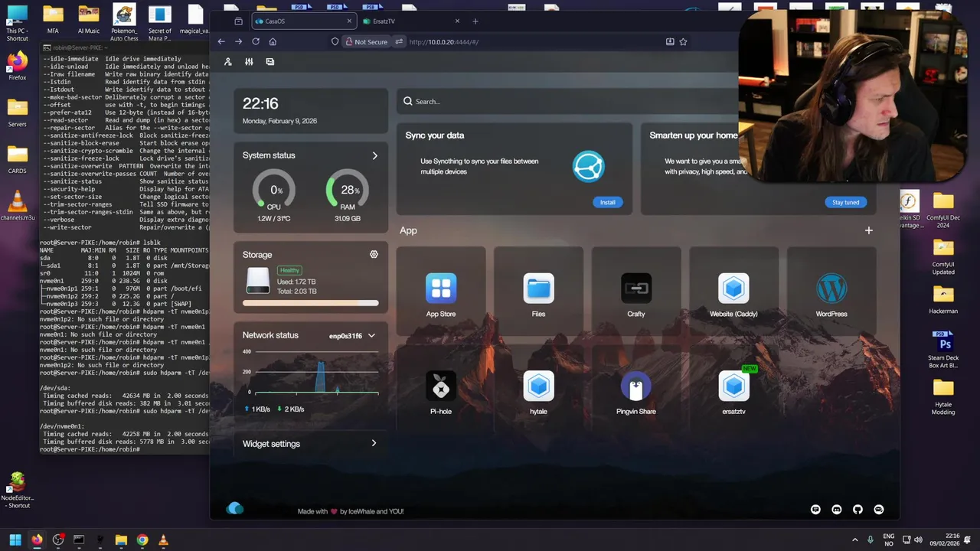
Task: Click the Not Secure indicator
Action: (366, 41)
